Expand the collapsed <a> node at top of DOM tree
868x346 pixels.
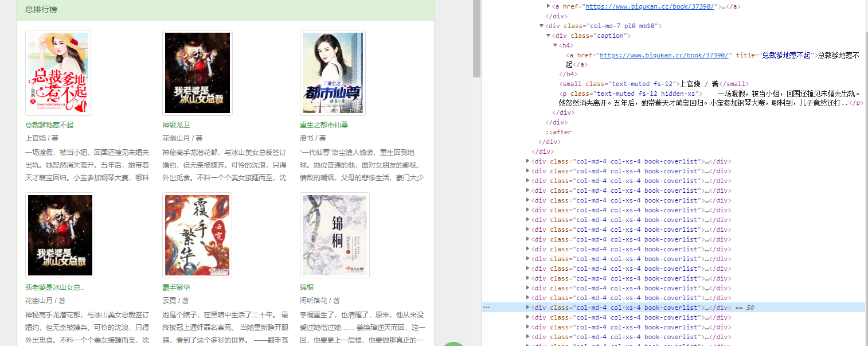tap(549, 6)
